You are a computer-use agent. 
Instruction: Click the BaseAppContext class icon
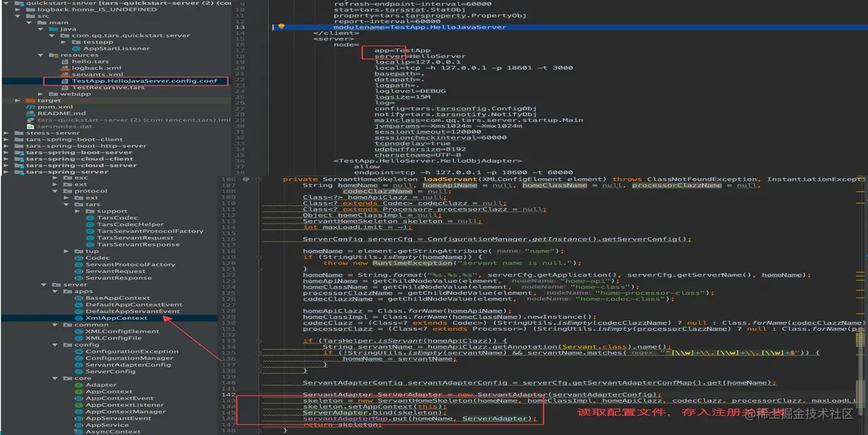pos(79,298)
